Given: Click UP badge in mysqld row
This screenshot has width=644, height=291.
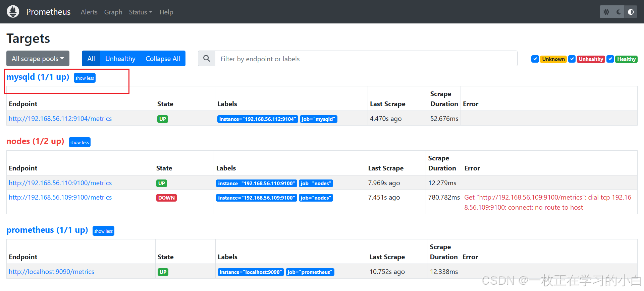Looking at the screenshot, I should point(163,119).
